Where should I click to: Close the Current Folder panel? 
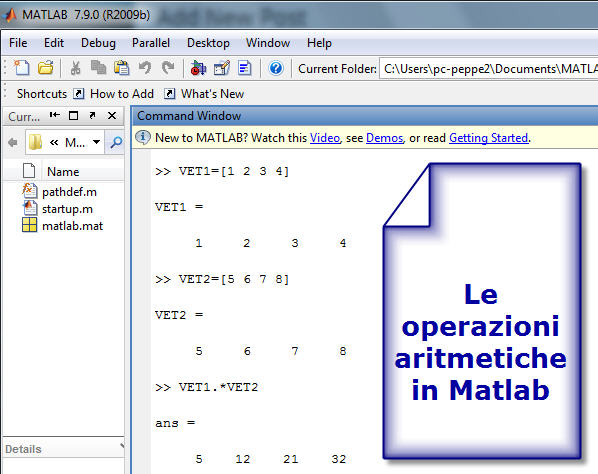point(112,115)
